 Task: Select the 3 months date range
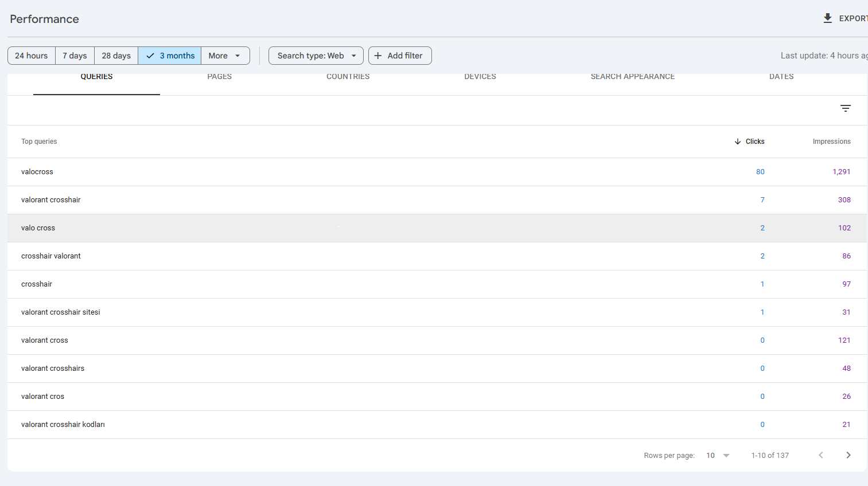(x=170, y=56)
